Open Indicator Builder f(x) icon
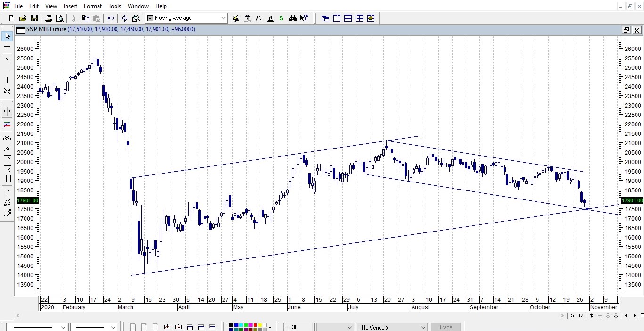The width and height of the screenshot is (644, 331). tap(259, 18)
